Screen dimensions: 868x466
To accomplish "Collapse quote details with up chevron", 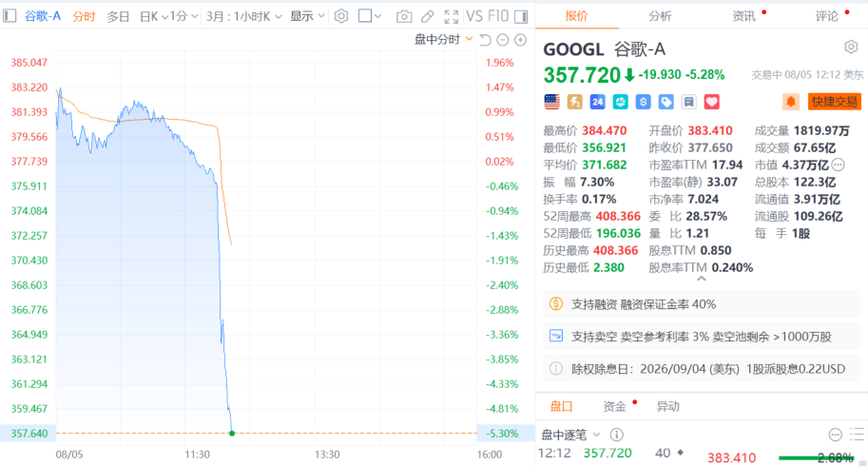I will pyautogui.click(x=702, y=280).
